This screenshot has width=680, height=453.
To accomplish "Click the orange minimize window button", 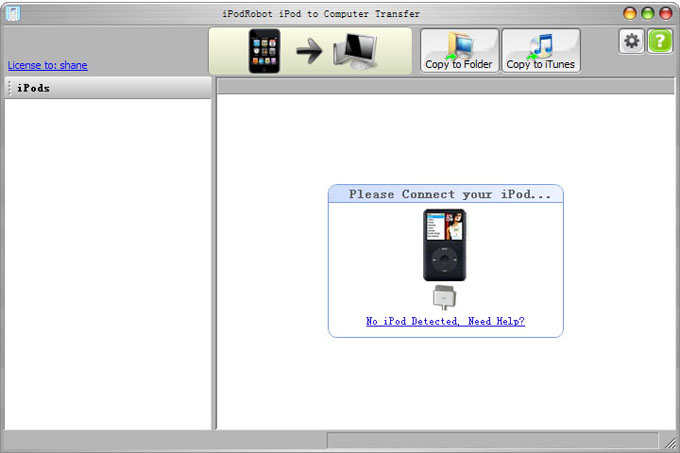I will 630,13.
